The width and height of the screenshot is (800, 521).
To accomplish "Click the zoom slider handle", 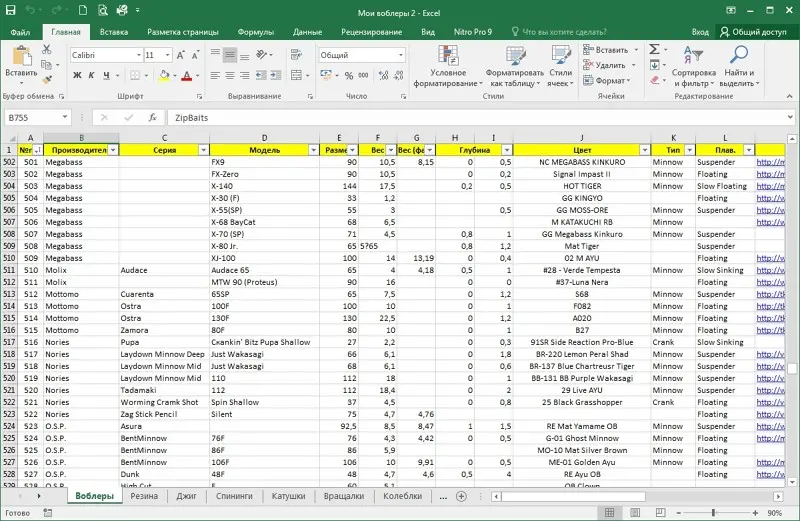I will pyautogui.click(x=713, y=512).
